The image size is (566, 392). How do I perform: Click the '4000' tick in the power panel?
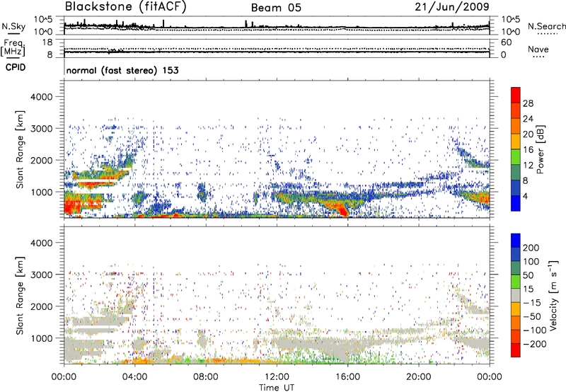(42, 97)
